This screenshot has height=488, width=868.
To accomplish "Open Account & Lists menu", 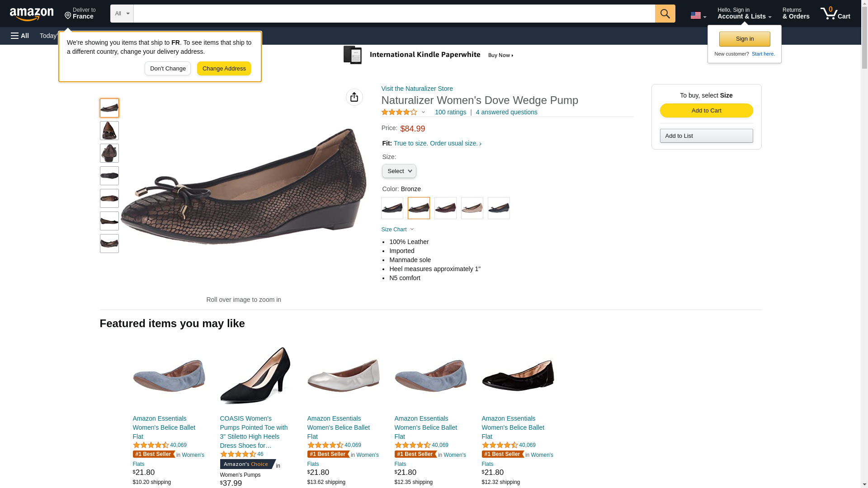I will (744, 14).
